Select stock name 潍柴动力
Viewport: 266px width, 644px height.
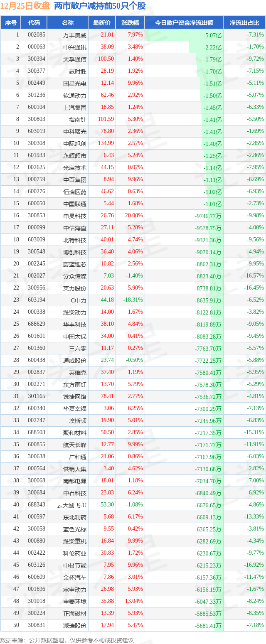[75, 312]
